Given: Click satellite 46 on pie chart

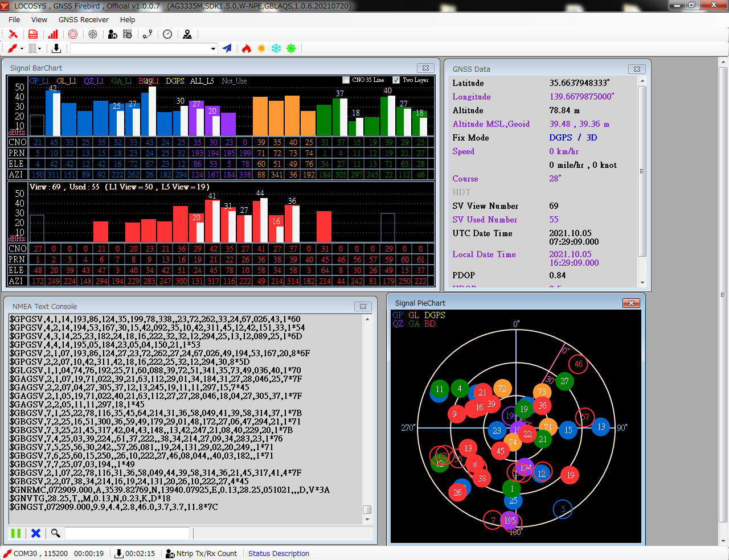Looking at the screenshot, I should (578, 364).
